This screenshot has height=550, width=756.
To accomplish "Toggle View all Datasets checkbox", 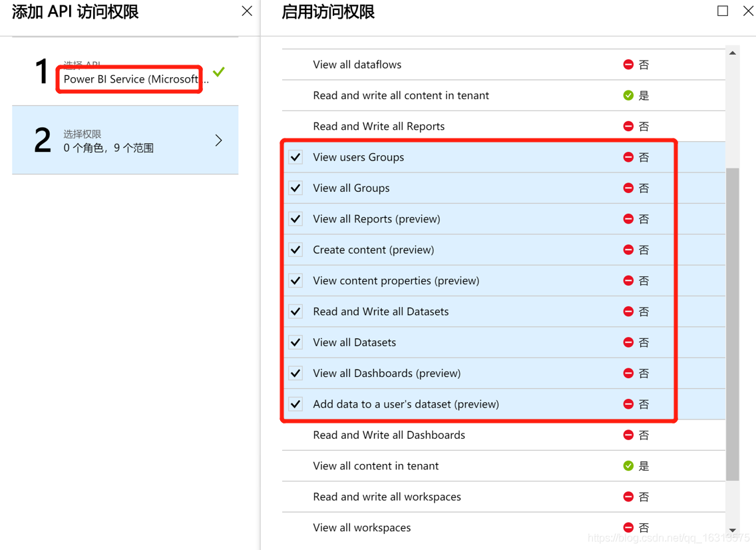I will (296, 342).
